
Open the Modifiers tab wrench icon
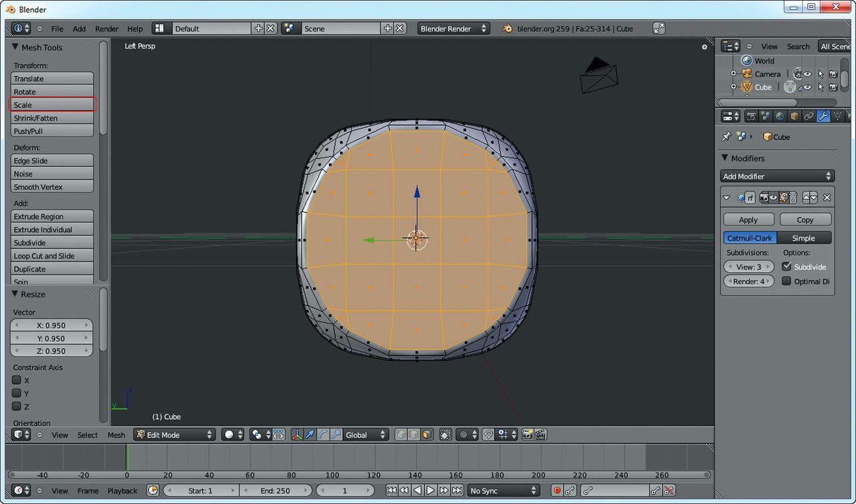823,116
